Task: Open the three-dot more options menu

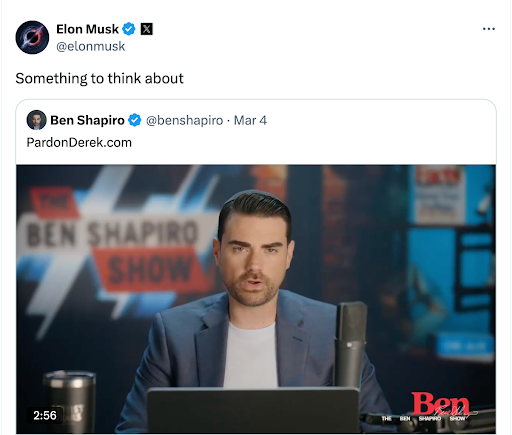Action: click(489, 29)
